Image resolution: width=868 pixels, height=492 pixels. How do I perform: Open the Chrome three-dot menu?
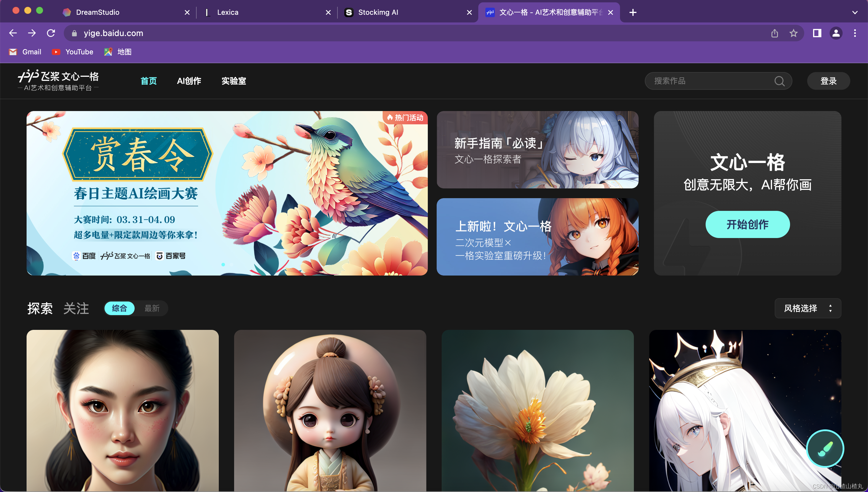point(855,33)
